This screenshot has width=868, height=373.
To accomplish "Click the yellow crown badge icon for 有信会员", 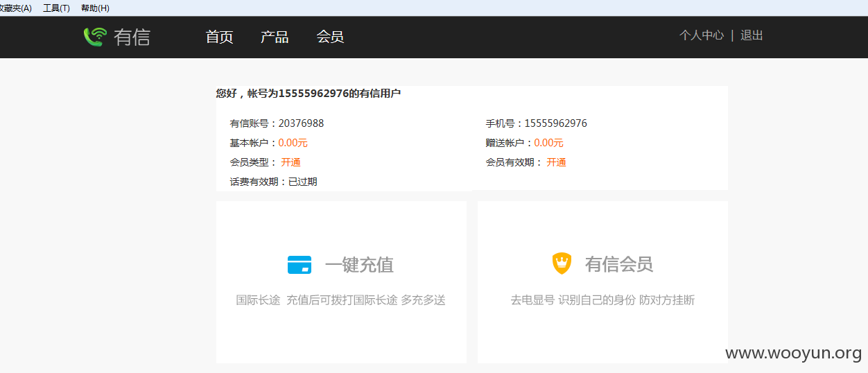I will pos(562,263).
